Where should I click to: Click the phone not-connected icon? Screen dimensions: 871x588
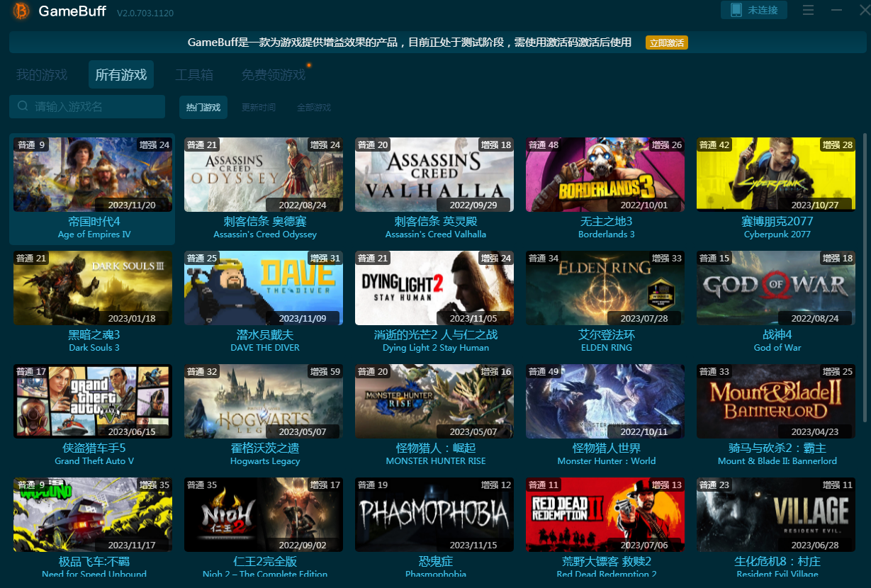pos(735,11)
